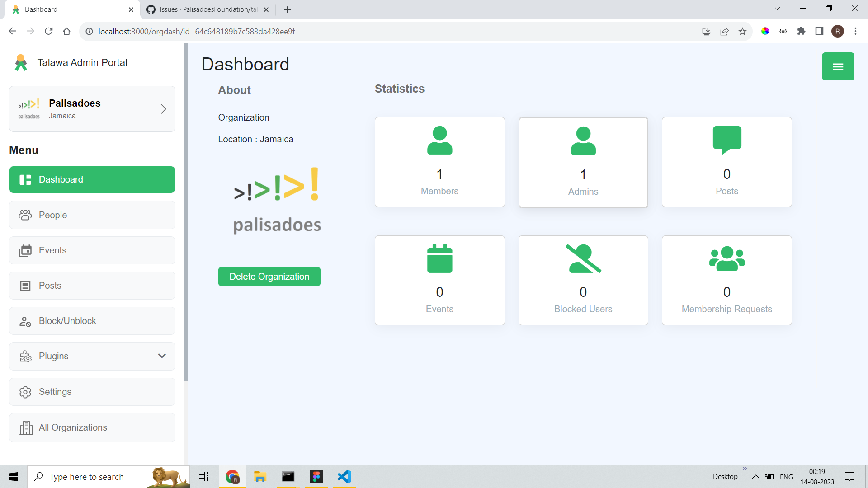Open Visual Studio Code from the taskbar
The image size is (868, 488).
coord(344,477)
